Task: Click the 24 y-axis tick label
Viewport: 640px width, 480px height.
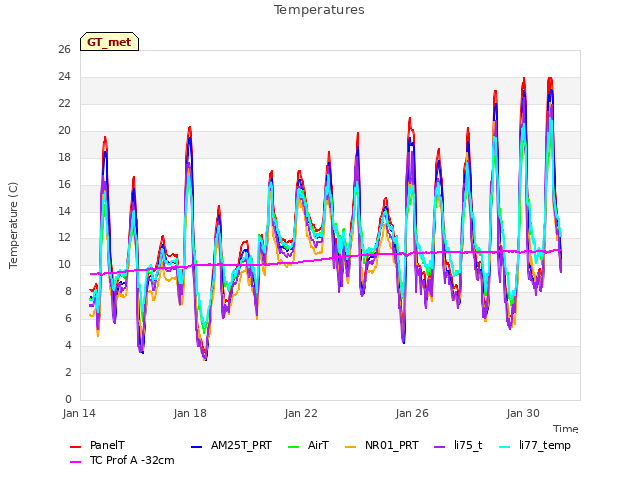Action: pos(64,76)
